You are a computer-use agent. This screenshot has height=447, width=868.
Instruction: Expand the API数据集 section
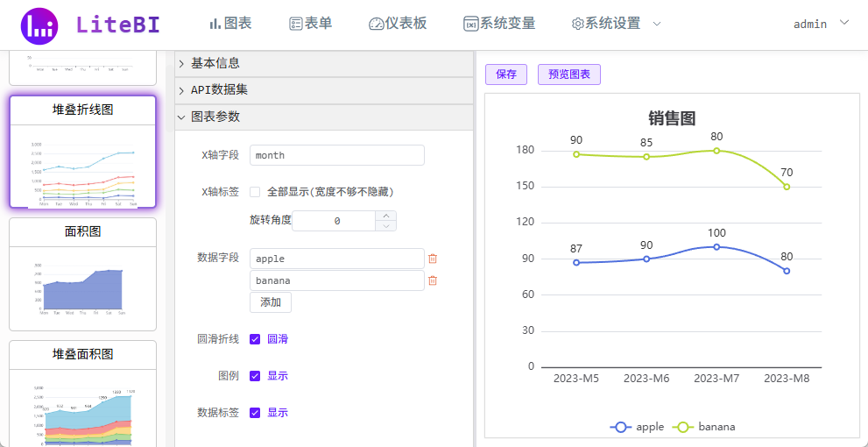click(x=324, y=91)
